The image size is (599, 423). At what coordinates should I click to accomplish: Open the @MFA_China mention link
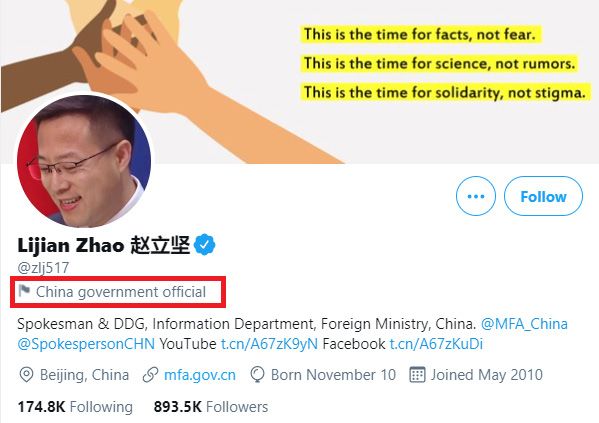pos(524,324)
